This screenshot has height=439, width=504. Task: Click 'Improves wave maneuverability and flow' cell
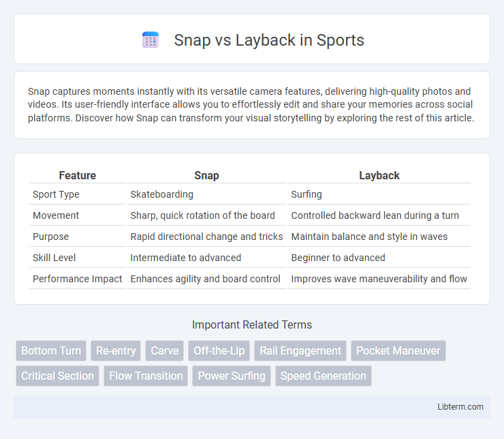(379, 279)
